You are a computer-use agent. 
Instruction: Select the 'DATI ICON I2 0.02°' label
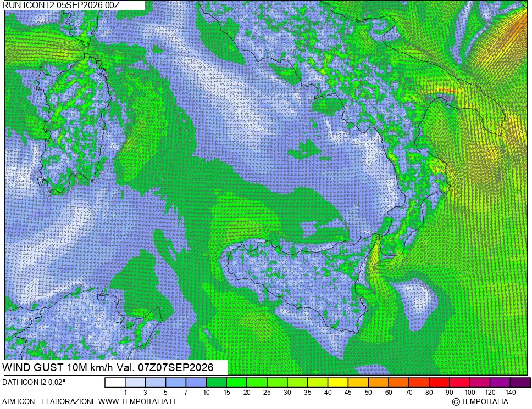(34, 382)
